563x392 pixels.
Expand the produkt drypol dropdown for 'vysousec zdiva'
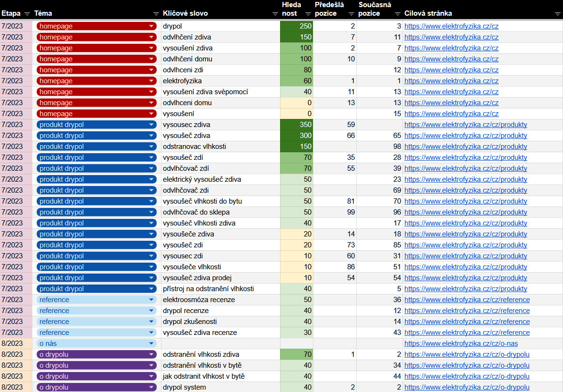[151, 125]
